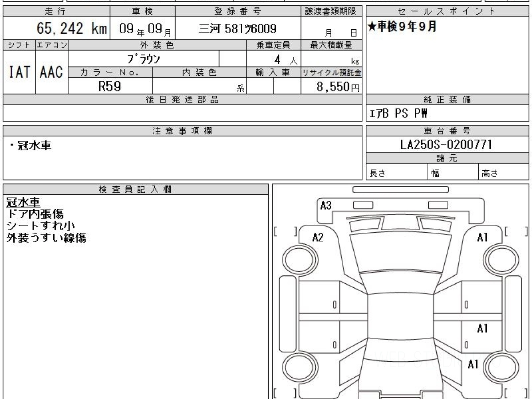Click the 最大積載量 header
Viewport: 532px width, 399px height.
pos(331,45)
